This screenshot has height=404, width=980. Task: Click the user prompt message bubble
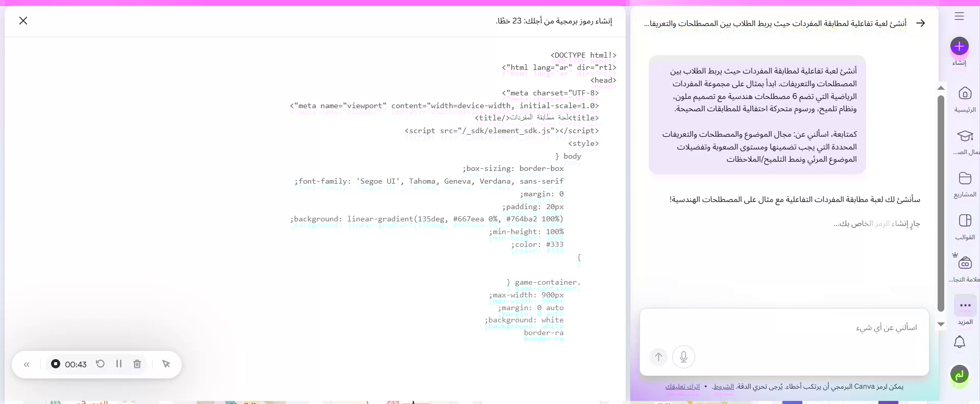click(x=757, y=115)
